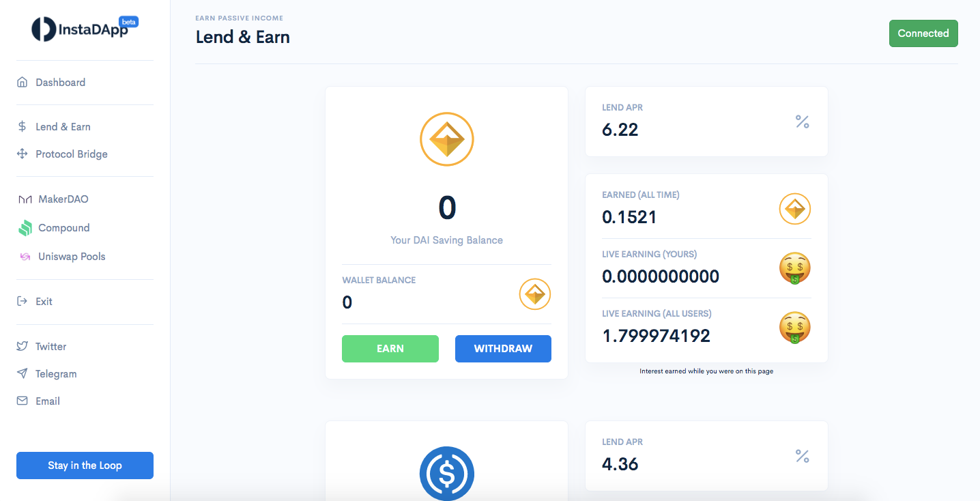
Task: Navigate to Uniswap Pools
Action: tap(72, 257)
